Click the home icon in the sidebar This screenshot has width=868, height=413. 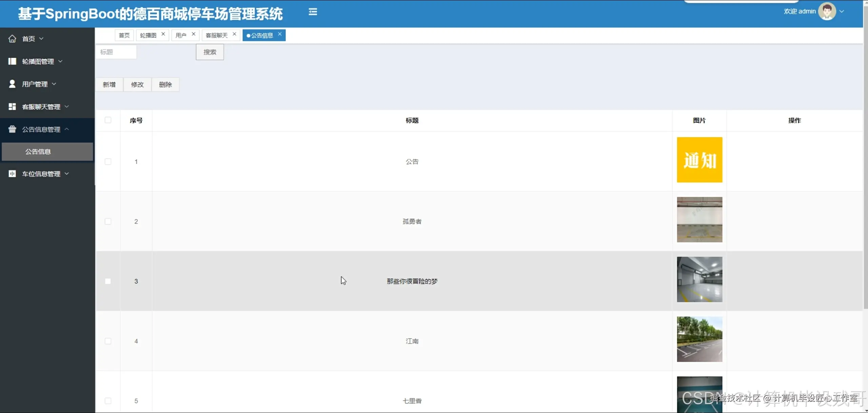click(x=12, y=39)
